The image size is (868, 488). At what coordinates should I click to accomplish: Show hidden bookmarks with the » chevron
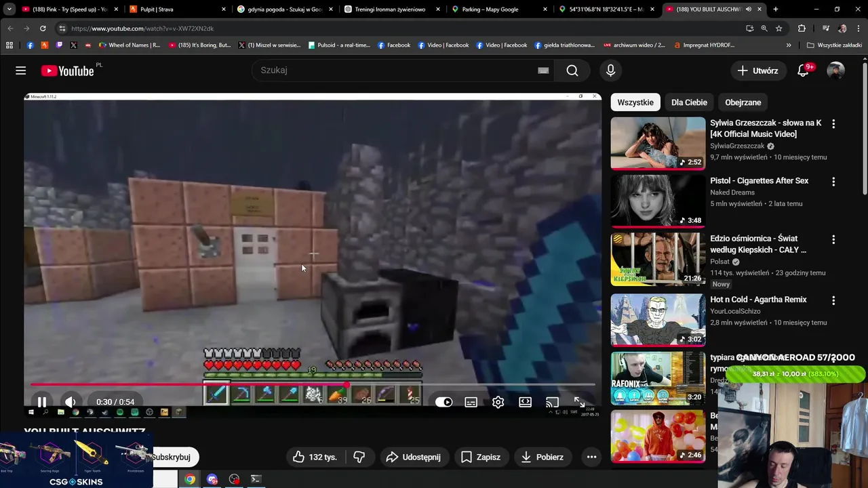pyautogui.click(x=789, y=45)
